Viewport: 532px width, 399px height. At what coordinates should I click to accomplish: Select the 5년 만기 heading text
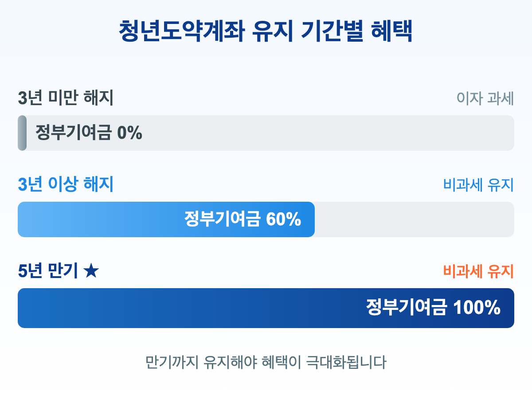point(48,271)
